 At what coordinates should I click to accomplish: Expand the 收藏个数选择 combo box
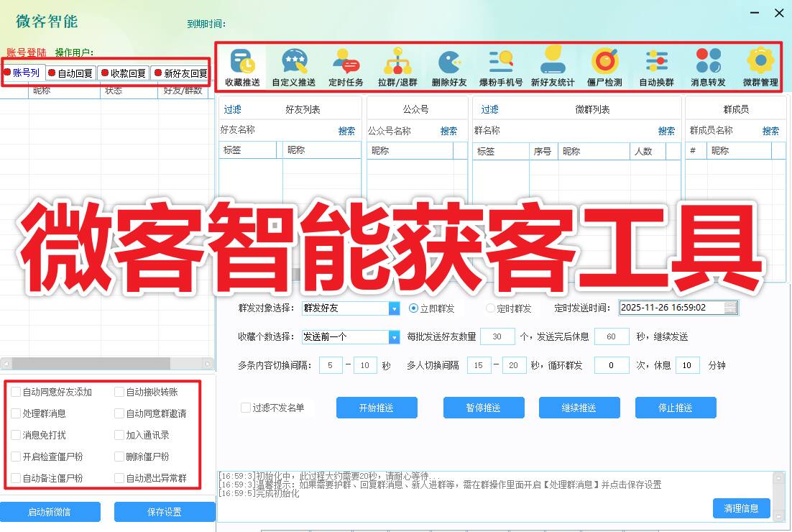point(393,336)
